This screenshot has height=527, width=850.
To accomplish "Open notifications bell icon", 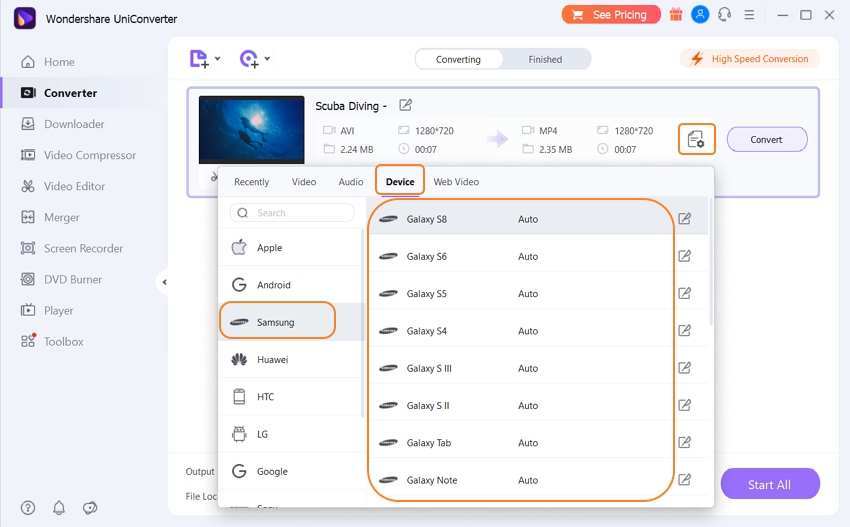I will tap(59, 507).
